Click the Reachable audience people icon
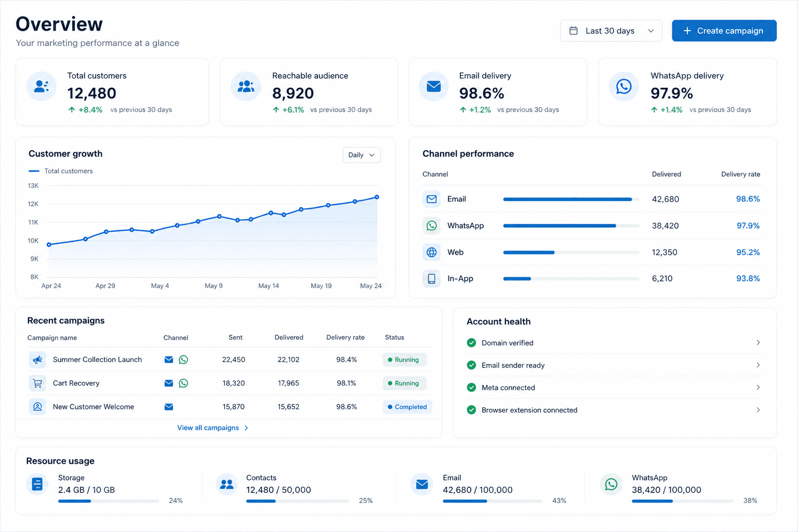This screenshot has width=798, height=532. coord(246,86)
